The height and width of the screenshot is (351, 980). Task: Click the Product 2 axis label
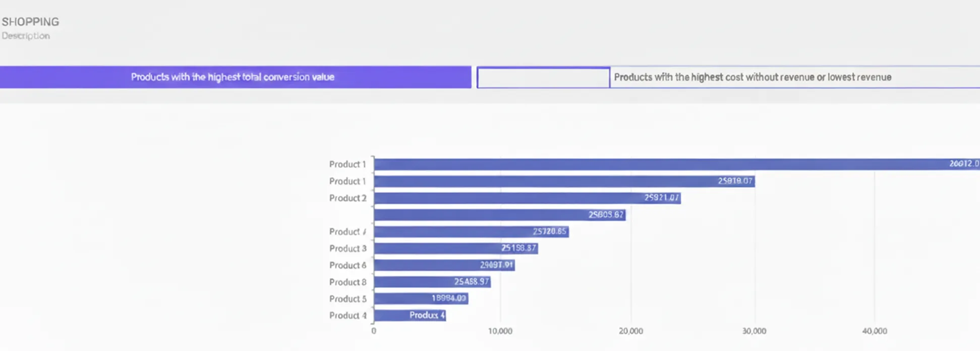pyautogui.click(x=348, y=198)
